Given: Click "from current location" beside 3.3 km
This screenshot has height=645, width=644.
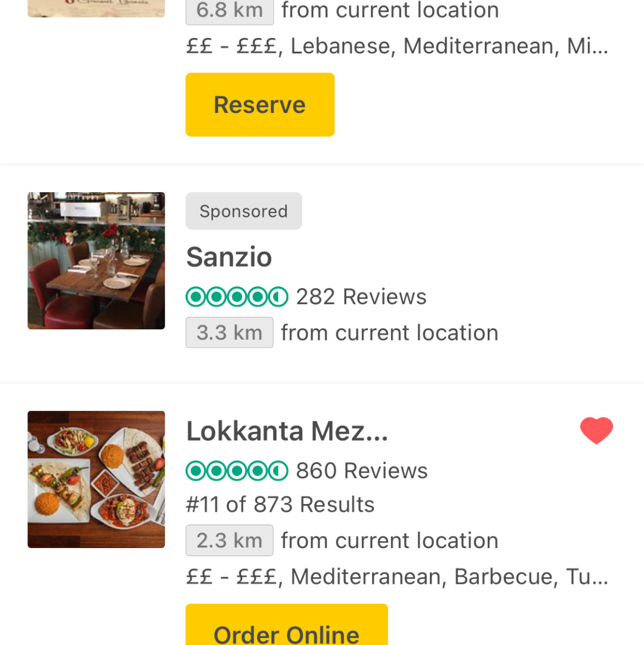Looking at the screenshot, I should (x=389, y=333).
